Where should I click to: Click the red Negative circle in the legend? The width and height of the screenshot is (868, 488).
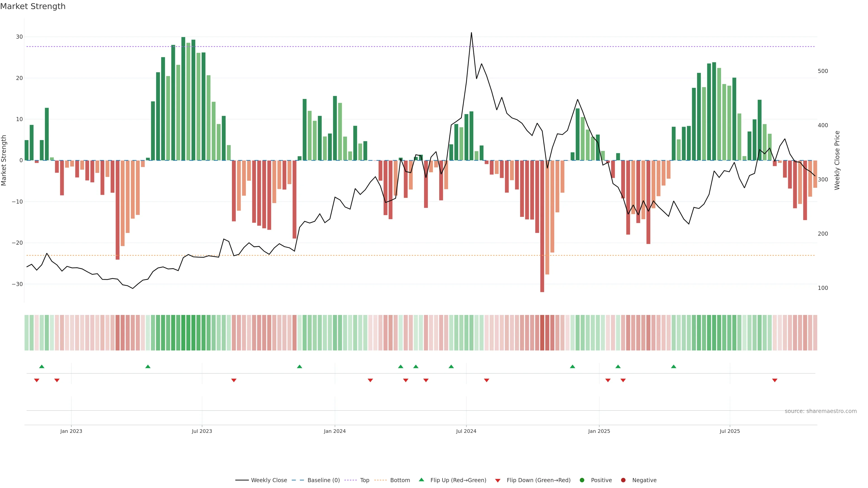point(623,480)
